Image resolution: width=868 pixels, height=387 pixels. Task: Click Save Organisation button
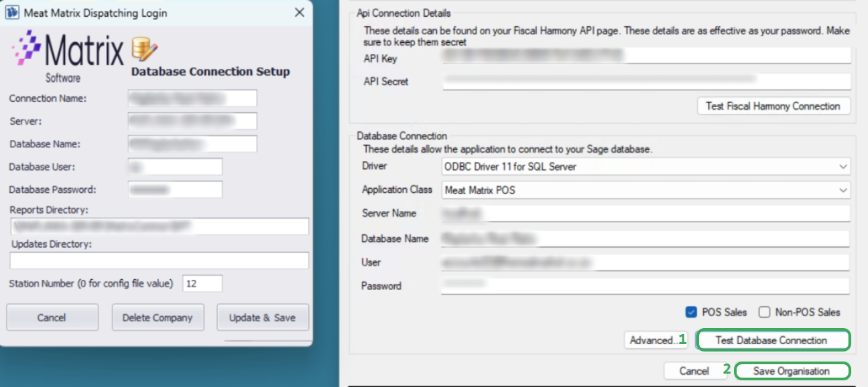(792, 371)
